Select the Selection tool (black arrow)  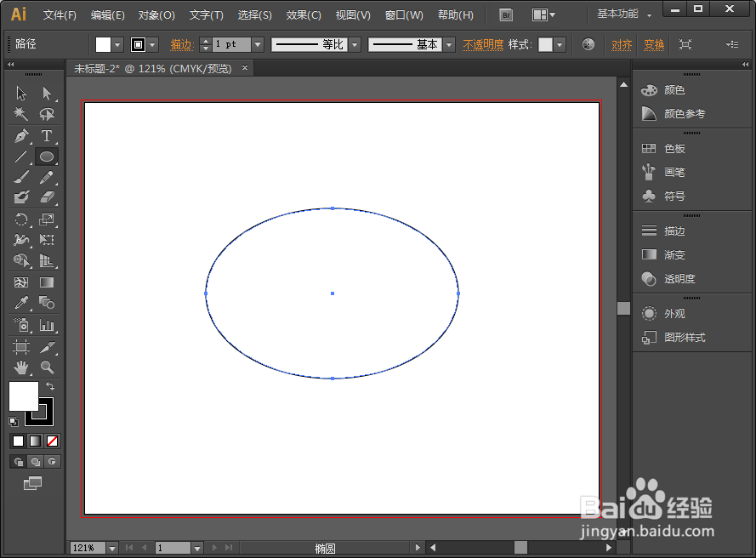[20, 93]
